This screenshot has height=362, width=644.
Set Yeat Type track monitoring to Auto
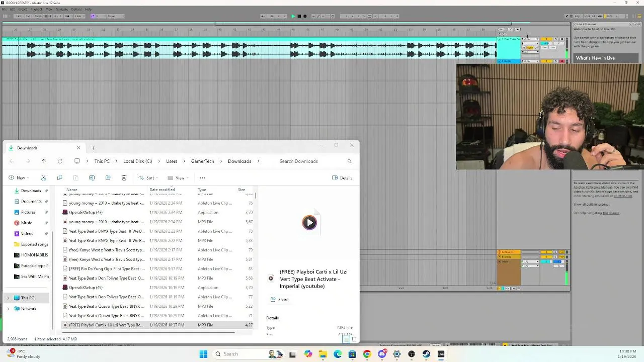[530, 48]
